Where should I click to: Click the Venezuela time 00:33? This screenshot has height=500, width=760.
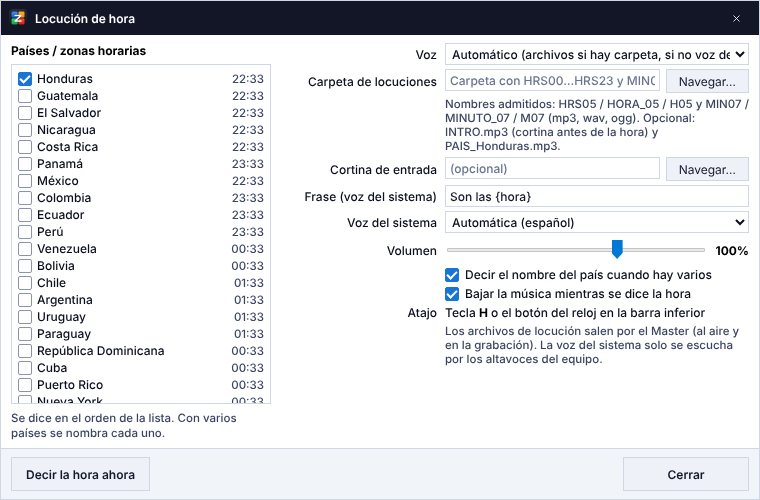(x=248, y=249)
